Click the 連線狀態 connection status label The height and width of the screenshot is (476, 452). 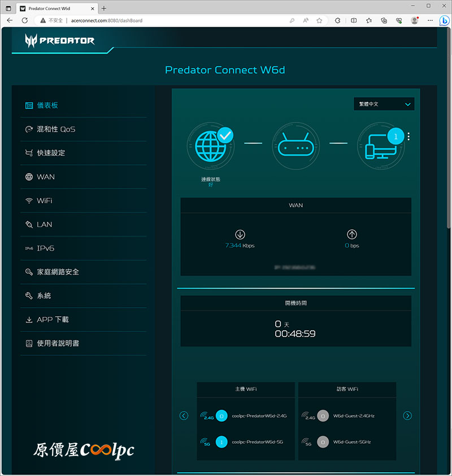211,179
